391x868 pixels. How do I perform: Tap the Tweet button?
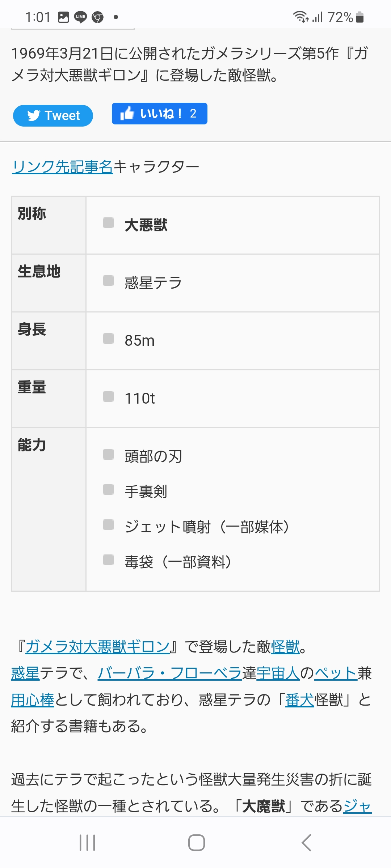(x=53, y=116)
